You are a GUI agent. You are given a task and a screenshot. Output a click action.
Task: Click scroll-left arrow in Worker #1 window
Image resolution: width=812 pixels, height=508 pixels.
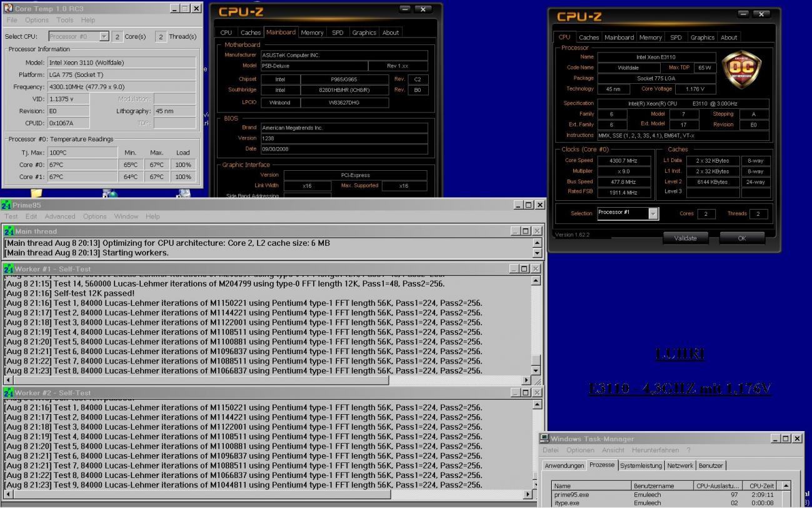(8, 380)
